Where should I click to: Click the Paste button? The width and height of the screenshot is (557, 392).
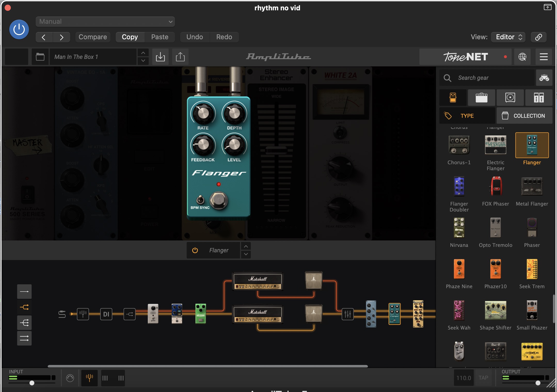[x=160, y=37]
